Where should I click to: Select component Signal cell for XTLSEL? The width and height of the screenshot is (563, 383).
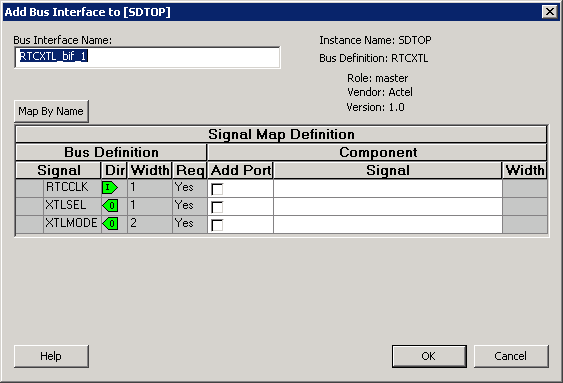pyautogui.click(x=388, y=206)
